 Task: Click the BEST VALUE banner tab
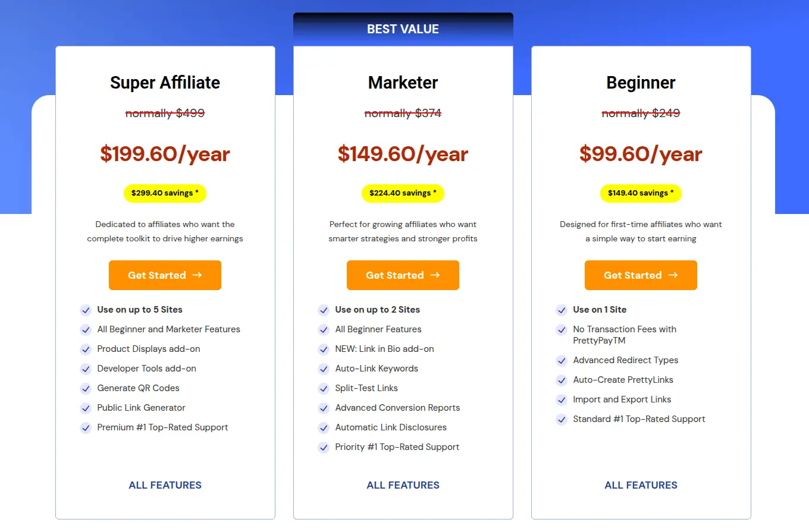point(403,29)
